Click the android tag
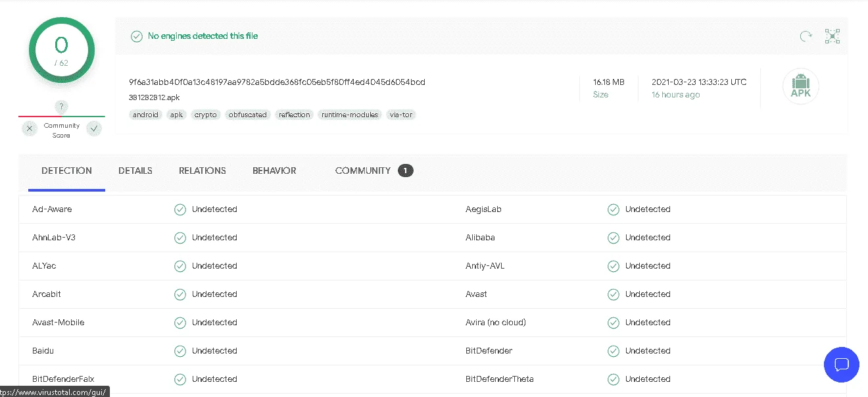Screen dimensions: 868x397 pos(145,115)
